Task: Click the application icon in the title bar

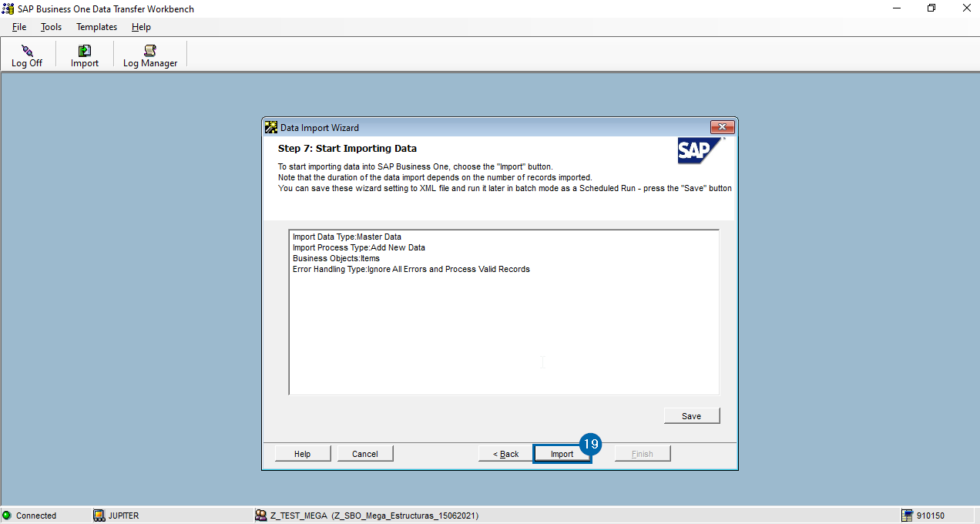Action: point(8,9)
